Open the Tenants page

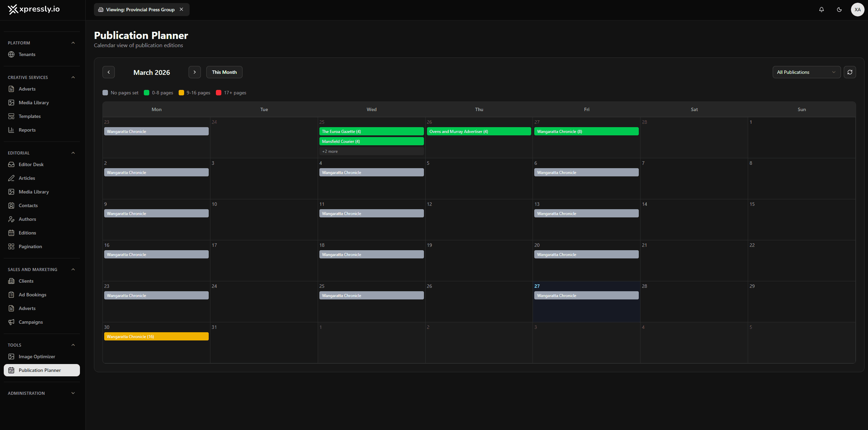click(27, 54)
